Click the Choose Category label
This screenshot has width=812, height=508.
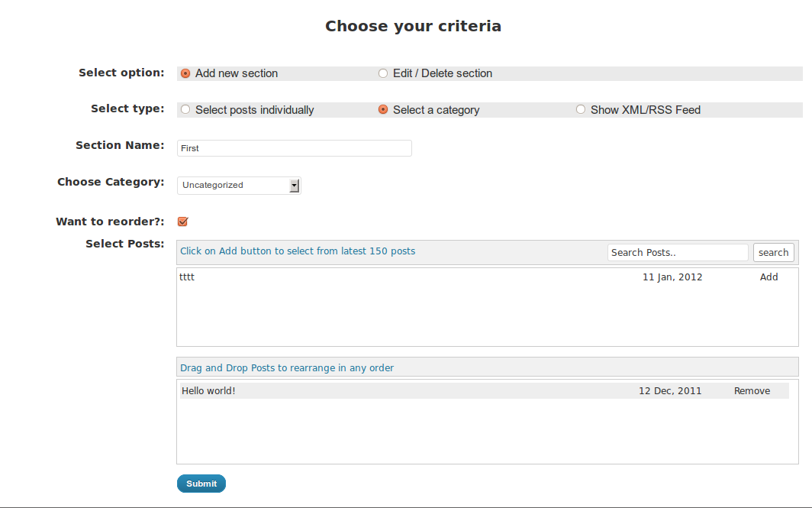111,182
